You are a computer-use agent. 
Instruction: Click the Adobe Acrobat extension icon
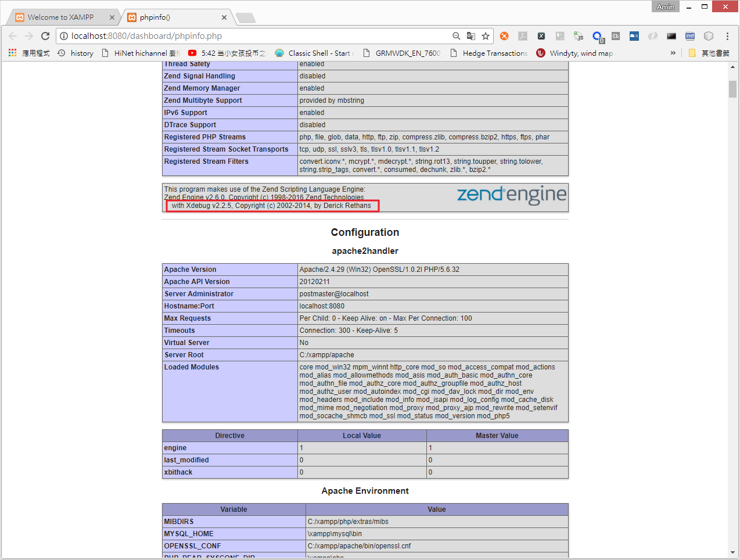pyautogui.click(x=522, y=36)
